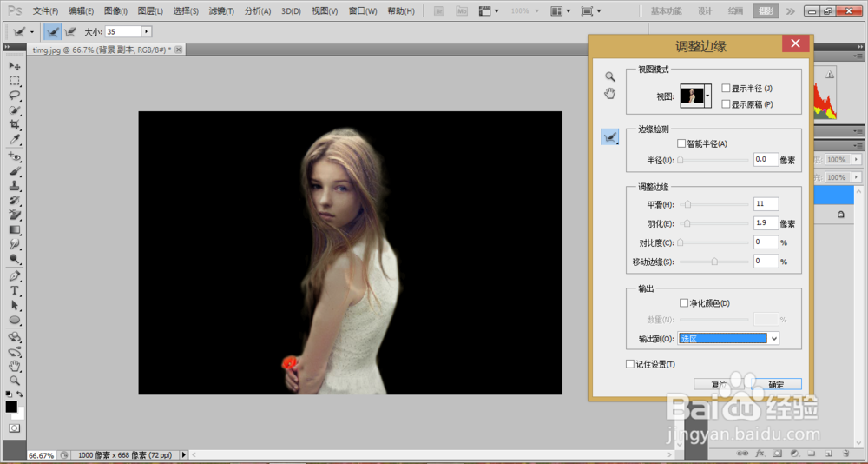The height and width of the screenshot is (464, 868).
Task: Select the zoom tool in Refine Edge dialog
Action: click(x=610, y=76)
